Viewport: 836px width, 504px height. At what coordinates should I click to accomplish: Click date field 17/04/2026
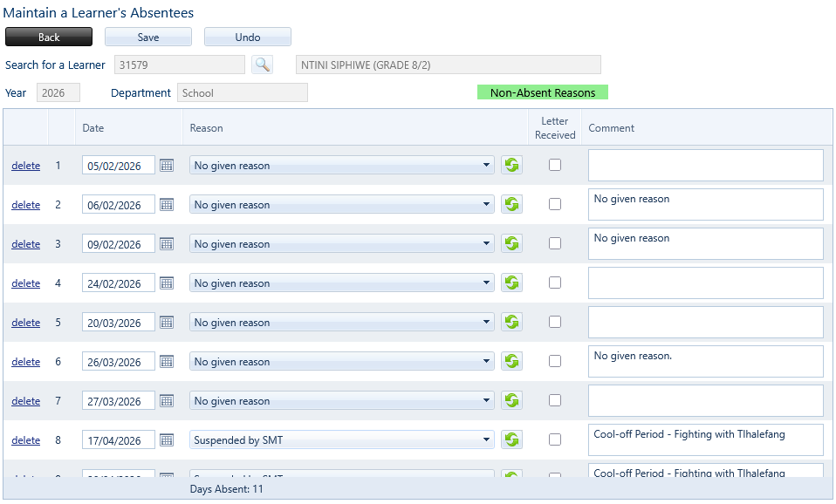[119, 440]
